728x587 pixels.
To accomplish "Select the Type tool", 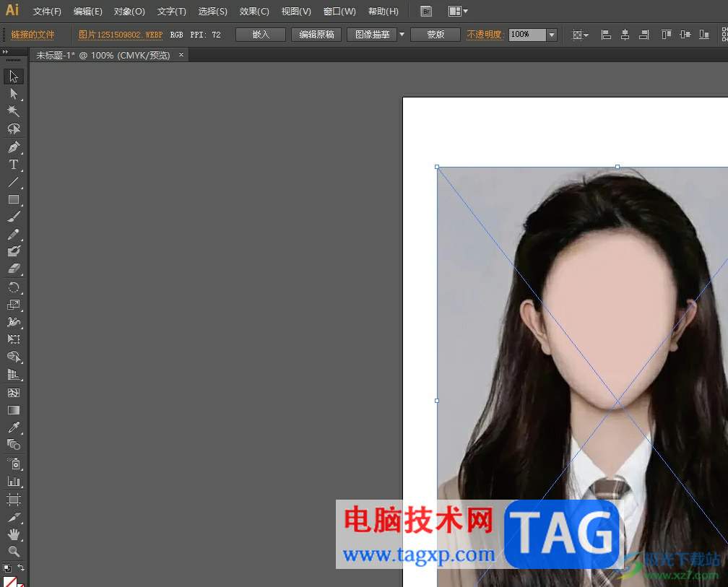I will click(14, 165).
